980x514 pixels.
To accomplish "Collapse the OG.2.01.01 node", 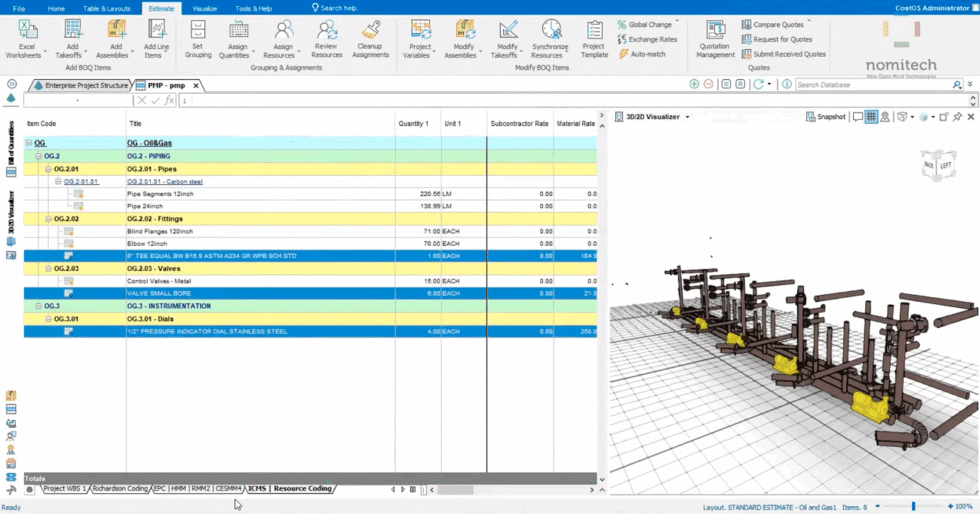I will click(x=58, y=181).
